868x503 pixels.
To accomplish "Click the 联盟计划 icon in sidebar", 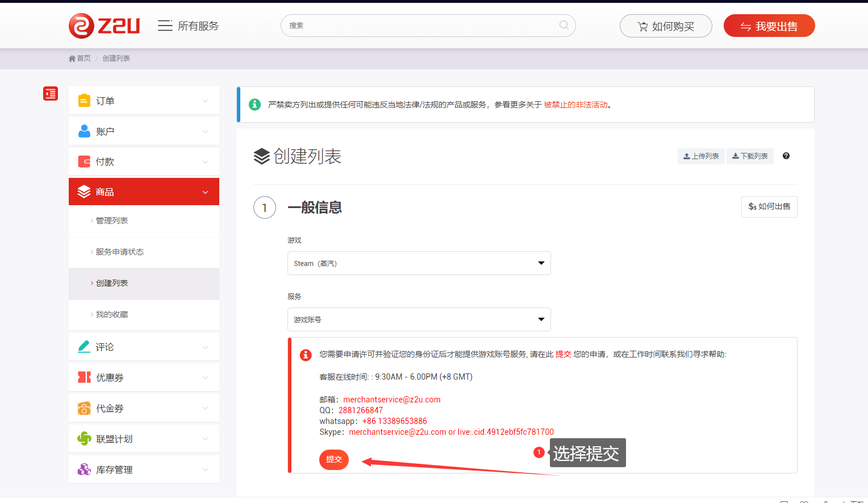I will click(x=84, y=439).
